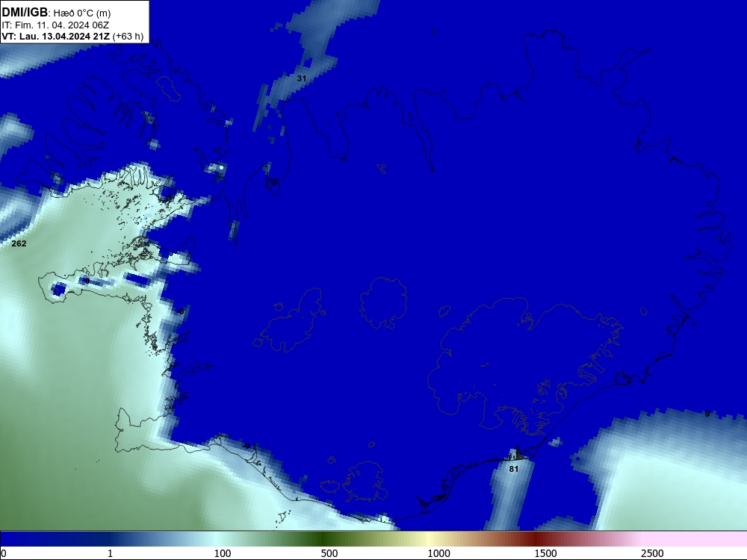Click the map value label 81

514,469
